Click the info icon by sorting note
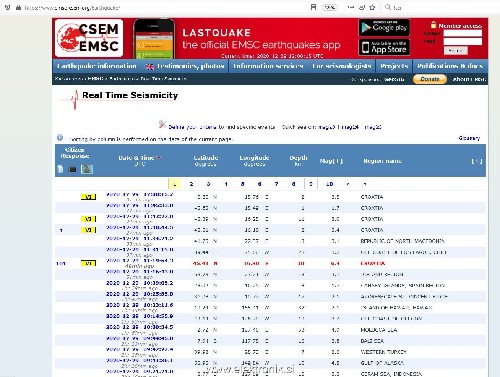The height and width of the screenshot is (377, 500). click(60, 137)
